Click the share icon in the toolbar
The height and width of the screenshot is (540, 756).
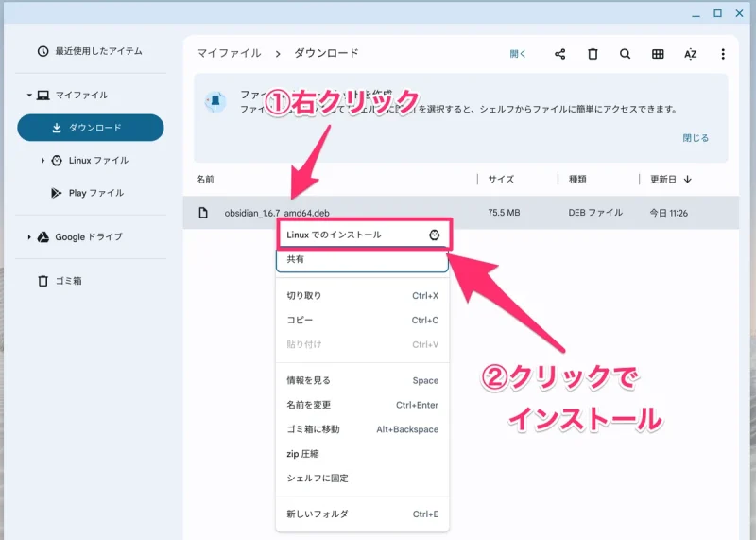pyautogui.click(x=559, y=54)
